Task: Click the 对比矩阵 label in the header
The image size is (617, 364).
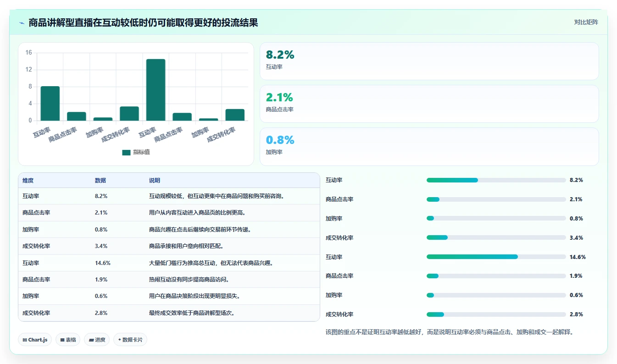Action: pos(586,22)
